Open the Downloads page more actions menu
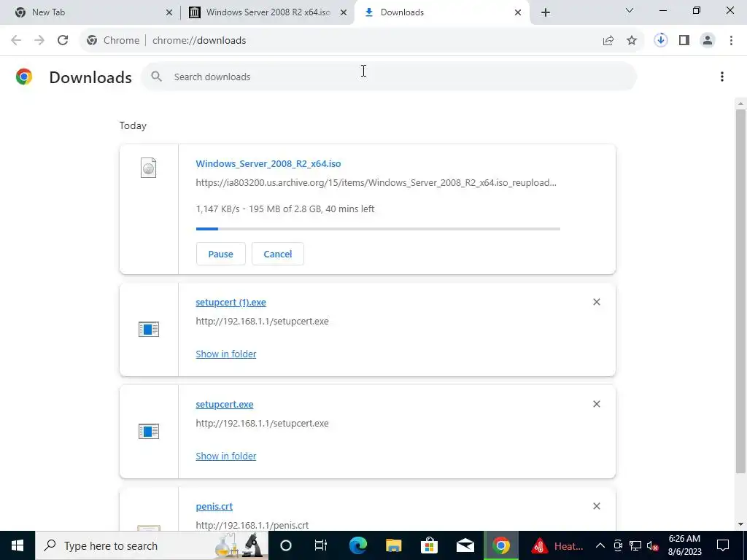The image size is (747, 560). 722,77
